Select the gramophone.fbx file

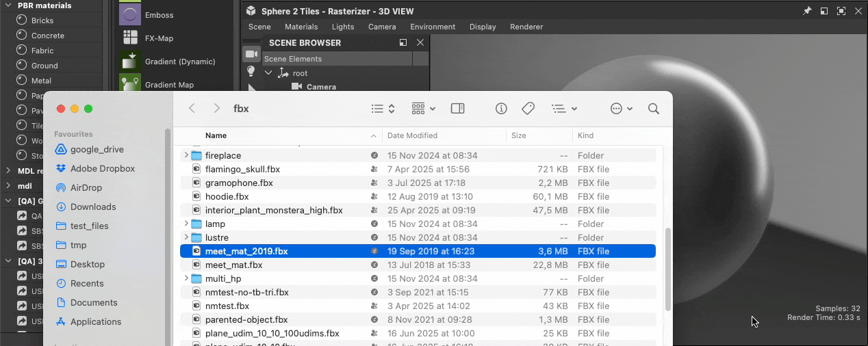point(239,183)
